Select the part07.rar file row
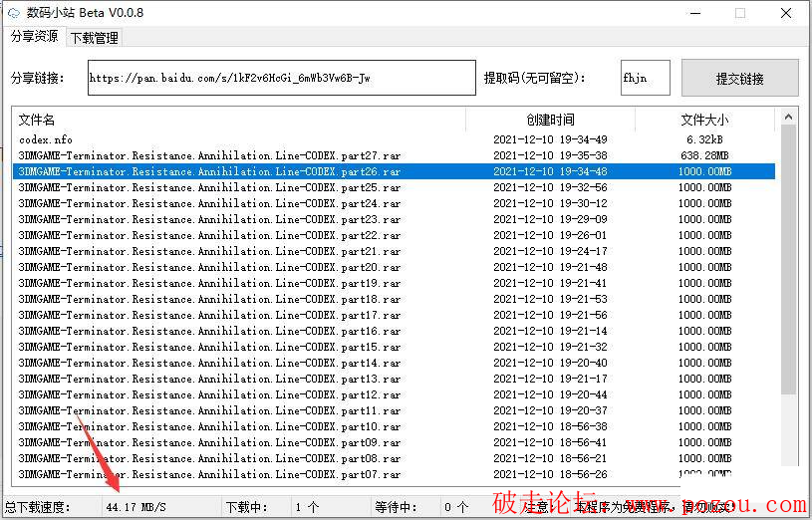The height and width of the screenshot is (520, 812). click(395, 474)
